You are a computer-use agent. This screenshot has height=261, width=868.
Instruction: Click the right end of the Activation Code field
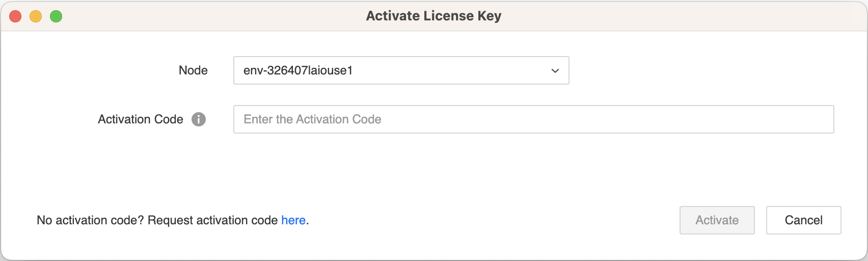[815, 119]
